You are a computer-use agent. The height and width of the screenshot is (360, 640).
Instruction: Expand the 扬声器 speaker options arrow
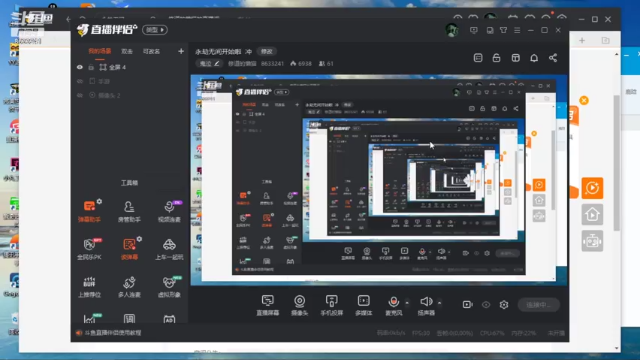coord(439,303)
